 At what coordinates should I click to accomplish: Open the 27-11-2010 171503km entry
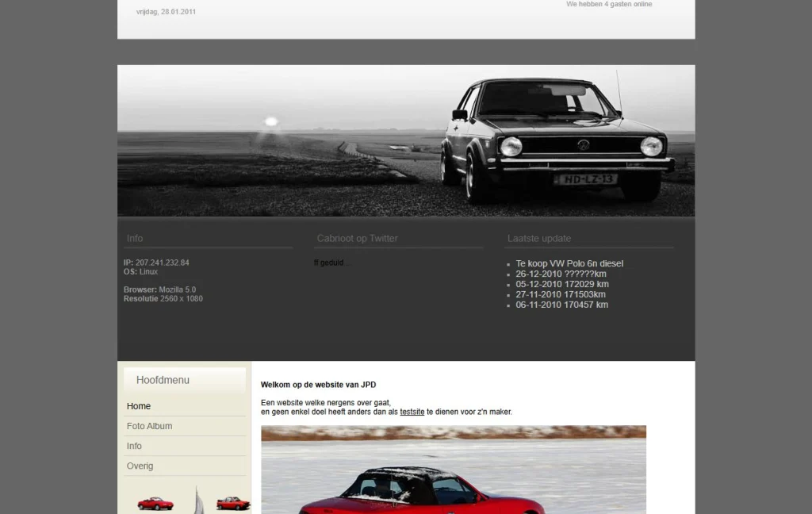561,295
